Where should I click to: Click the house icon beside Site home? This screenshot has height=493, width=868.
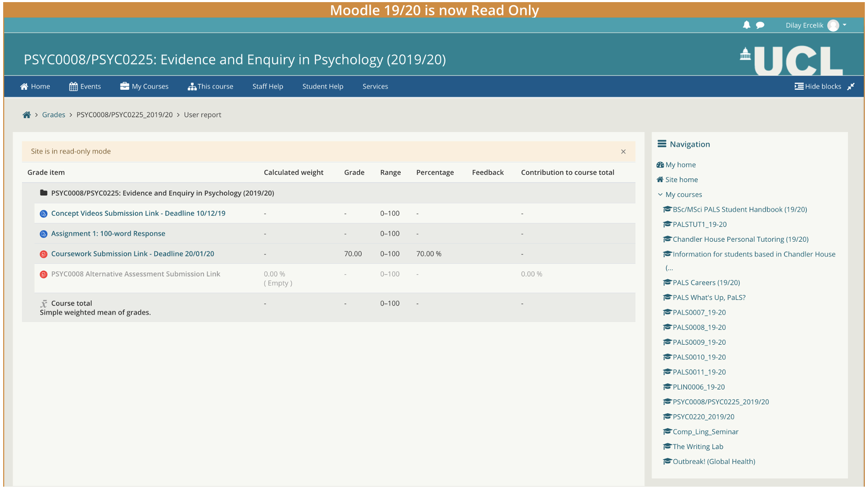[x=660, y=179]
